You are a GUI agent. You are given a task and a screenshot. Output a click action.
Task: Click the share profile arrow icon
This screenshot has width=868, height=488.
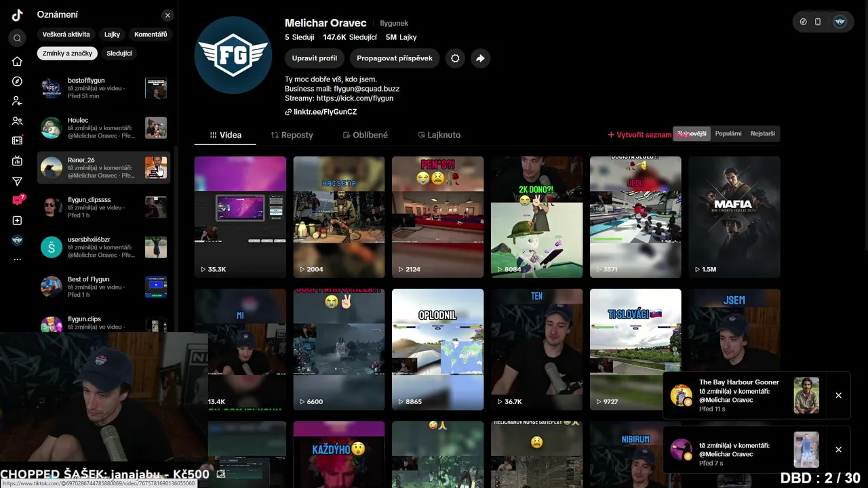[x=480, y=58]
